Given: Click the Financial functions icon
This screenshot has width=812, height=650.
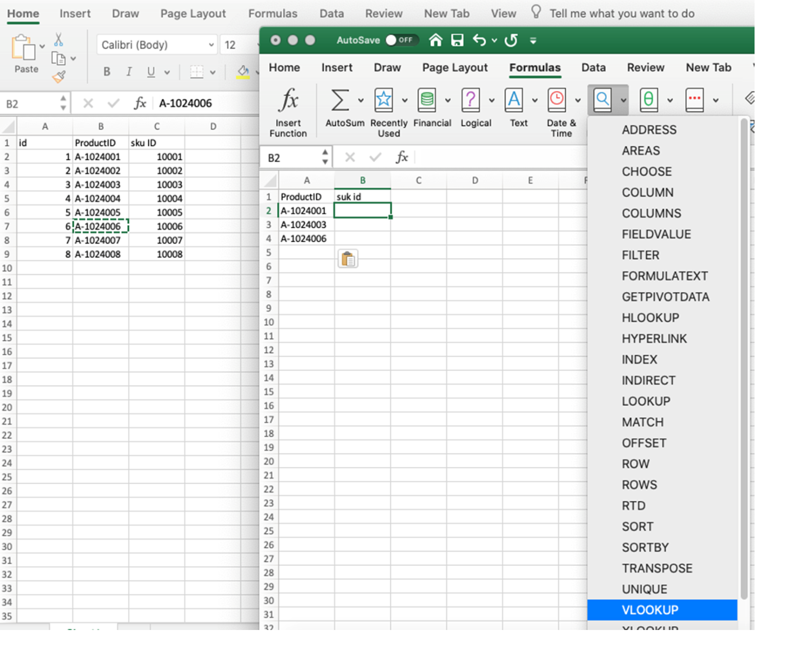Looking at the screenshot, I should tap(427, 100).
